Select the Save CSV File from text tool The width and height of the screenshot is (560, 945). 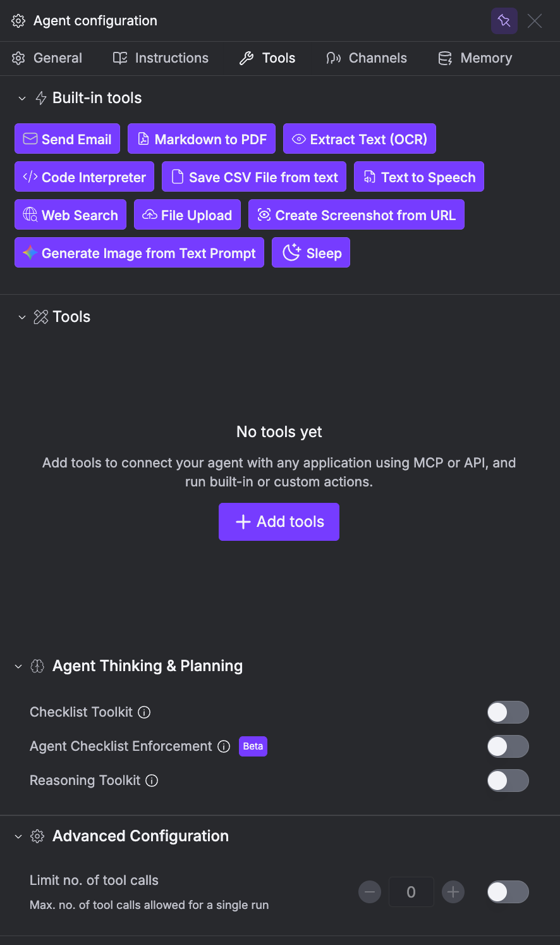[253, 177]
